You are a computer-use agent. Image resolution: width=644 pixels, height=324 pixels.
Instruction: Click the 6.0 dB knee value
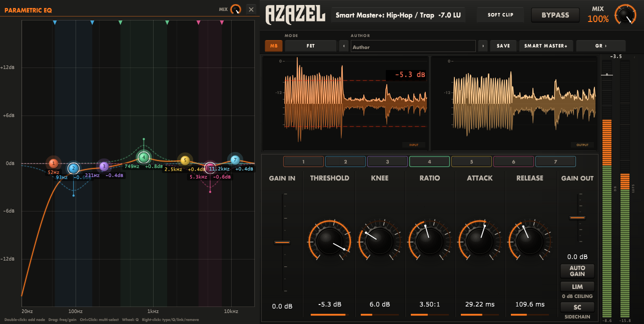[x=379, y=304]
